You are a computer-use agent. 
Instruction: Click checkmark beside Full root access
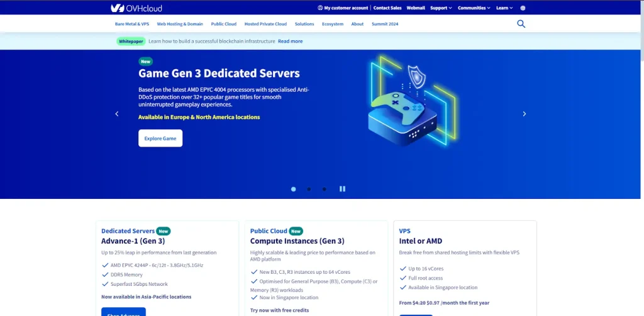pyautogui.click(x=403, y=278)
